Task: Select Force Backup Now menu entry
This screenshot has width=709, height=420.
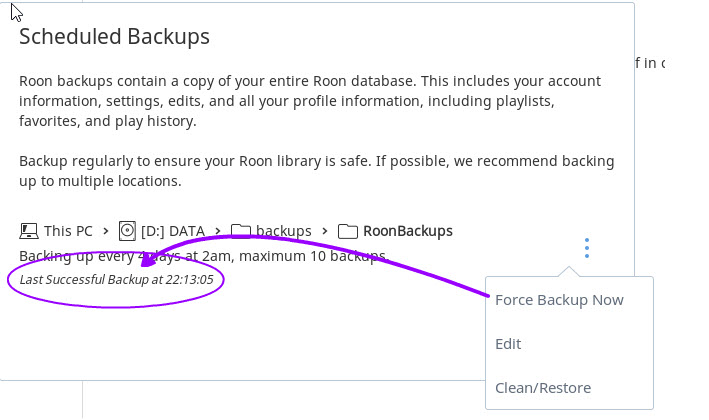Action: click(559, 300)
